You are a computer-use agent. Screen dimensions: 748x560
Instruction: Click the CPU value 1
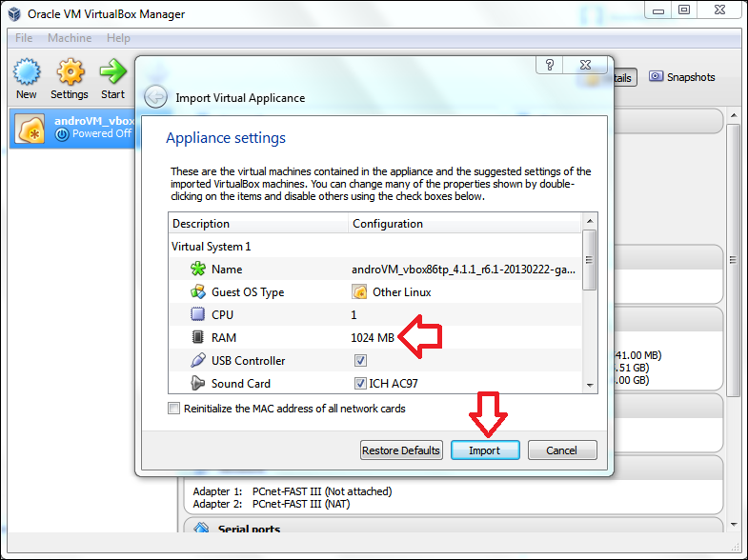[354, 315]
